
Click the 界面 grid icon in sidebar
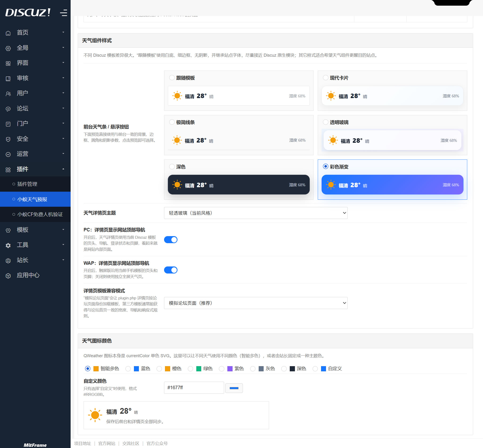click(x=8, y=63)
